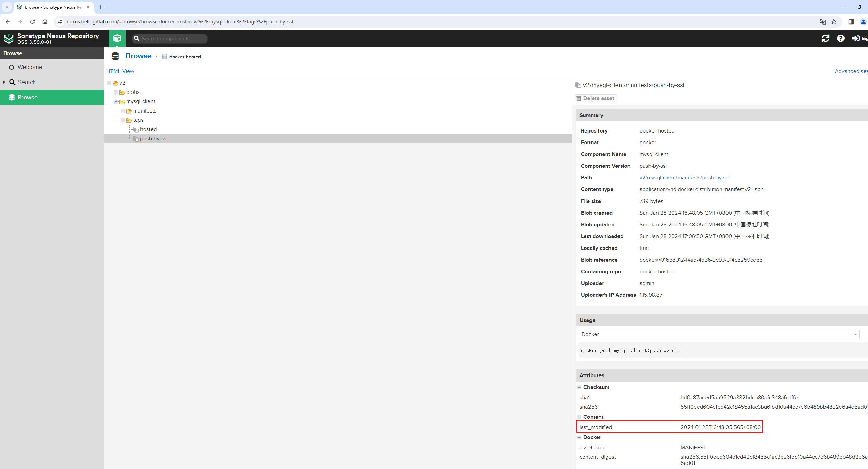Screen dimensions: 868x469
Task: Collapse the v2 tree folder
Action: [x=109, y=83]
